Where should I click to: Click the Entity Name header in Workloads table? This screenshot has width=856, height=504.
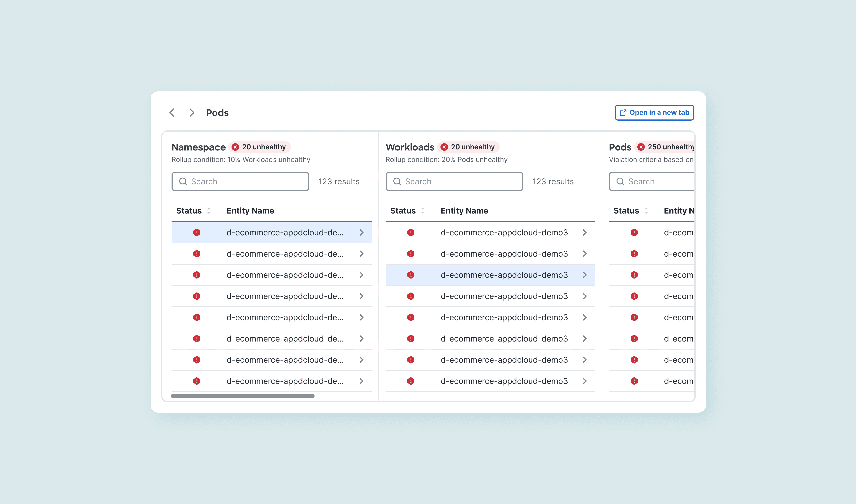[x=464, y=211]
